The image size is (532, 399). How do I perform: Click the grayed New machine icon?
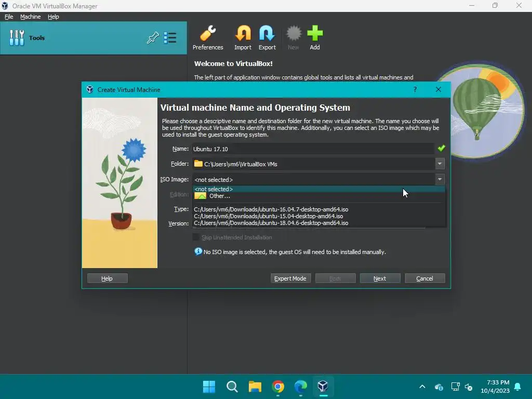pyautogui.click(x=294, y=37)
